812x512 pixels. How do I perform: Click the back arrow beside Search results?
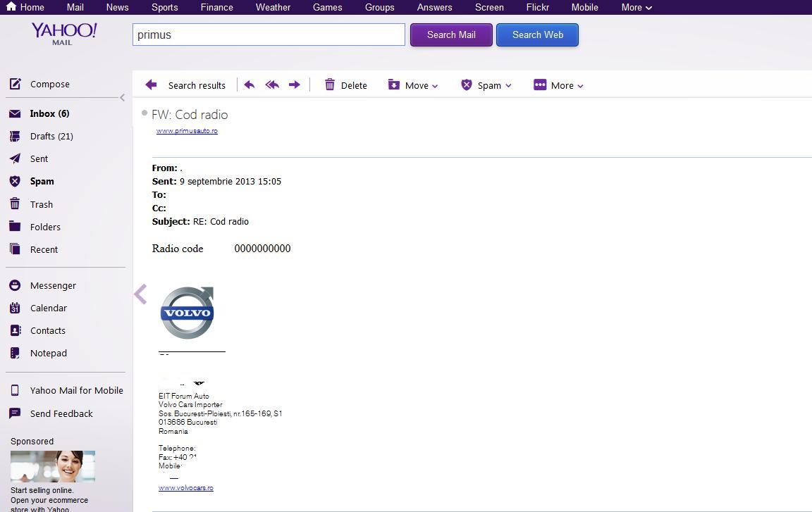pyautogui.click(x=151, y=85)
